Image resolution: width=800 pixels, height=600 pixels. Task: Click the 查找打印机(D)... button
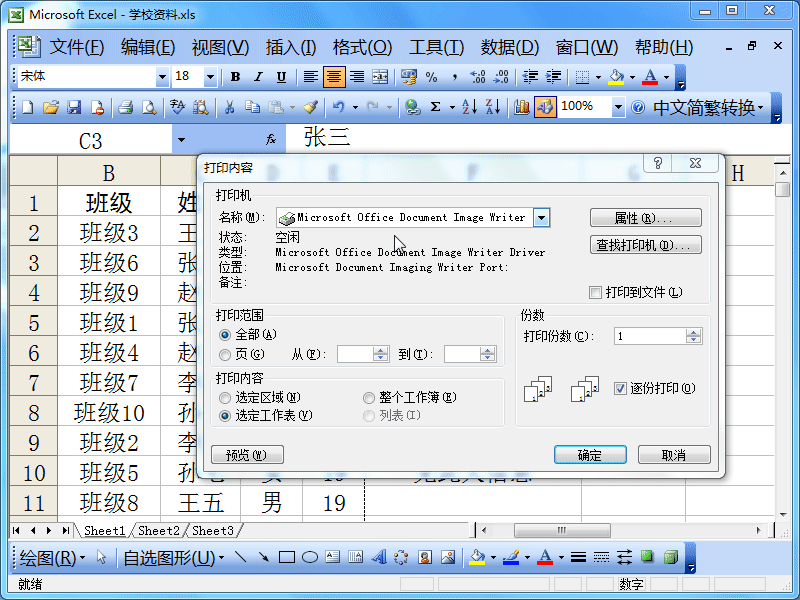(645, 245)
